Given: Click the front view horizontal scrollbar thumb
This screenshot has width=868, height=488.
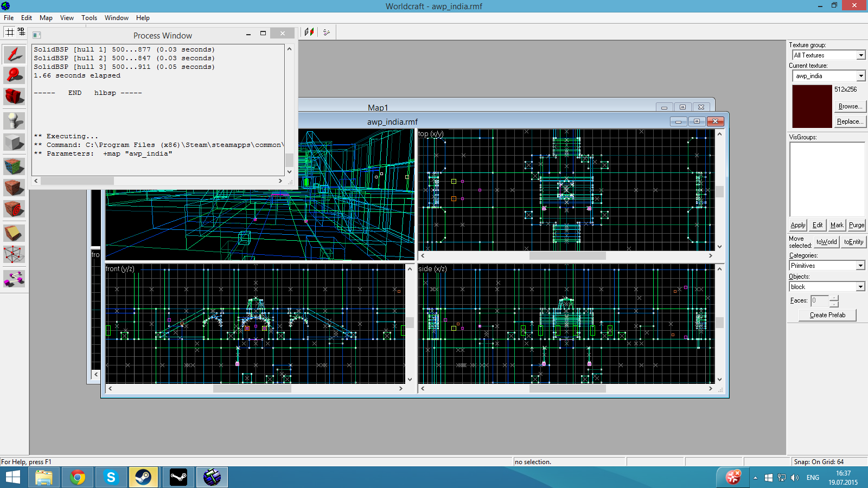Looking at the screenshot, I should coord(252,388).
